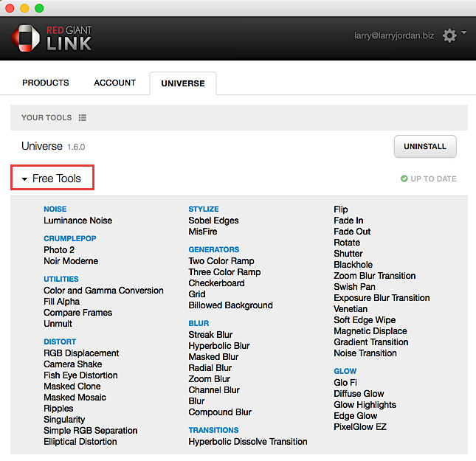Click the larry@larryjordan.biz account email
This screenshot has height=461, width=476.
coord(394,36)
